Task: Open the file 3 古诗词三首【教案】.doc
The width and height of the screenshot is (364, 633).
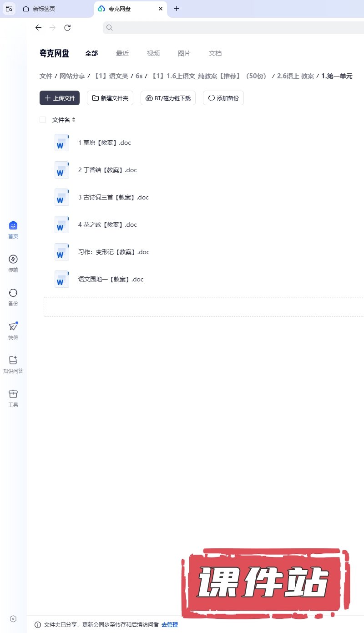Action: (113, 197)
